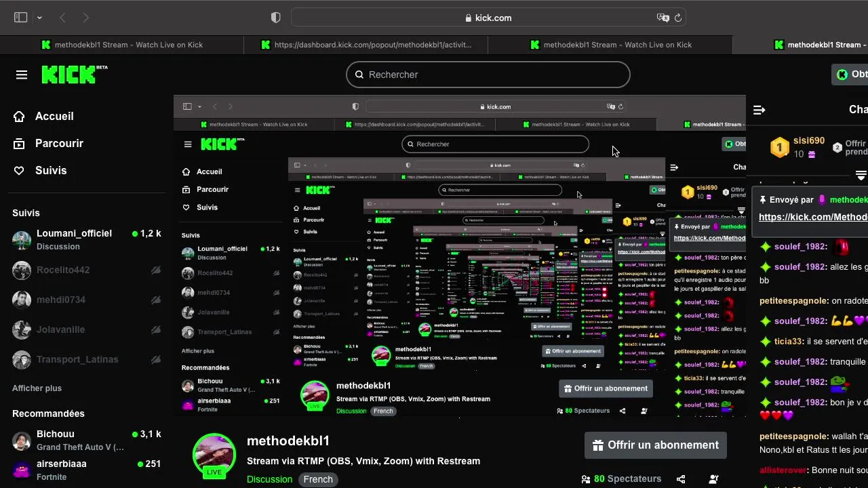Switch to dashboard.kick.com popout tab
This screenshot has width=868, height=488.
366,45
